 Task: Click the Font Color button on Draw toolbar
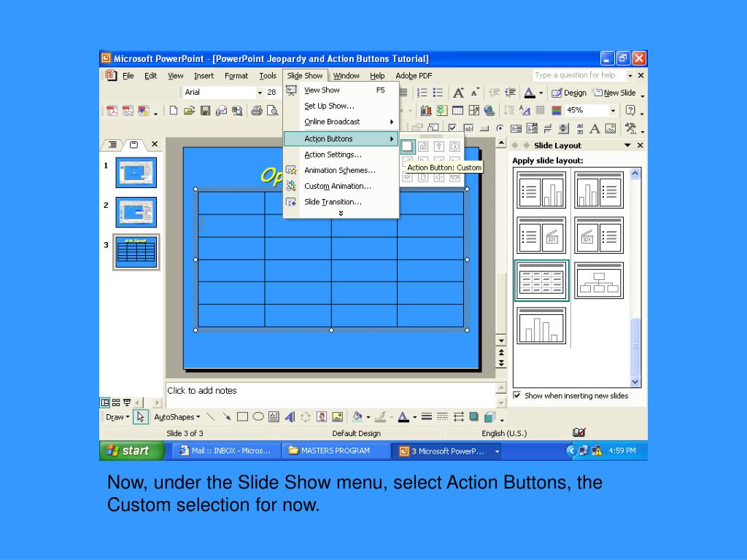403,417
